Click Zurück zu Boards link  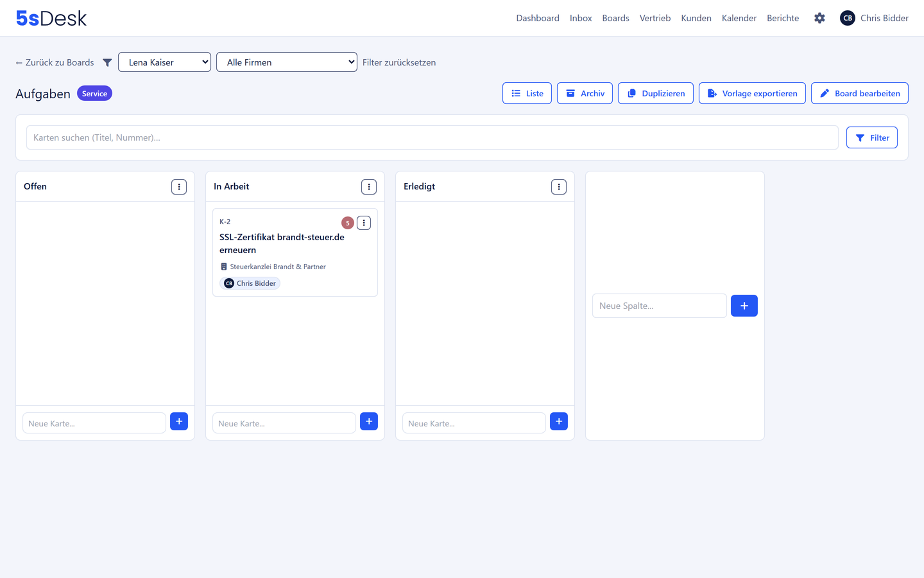click(55, 62)
